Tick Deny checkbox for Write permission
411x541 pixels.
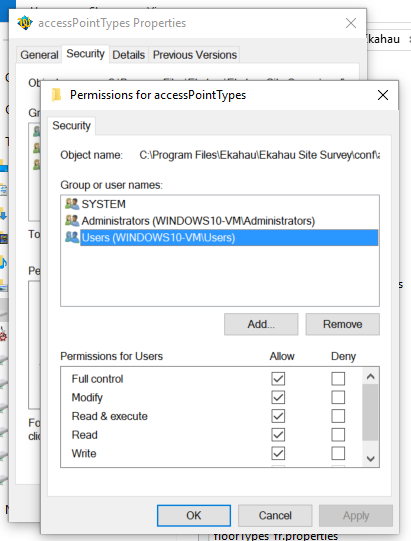coord(338,453)
